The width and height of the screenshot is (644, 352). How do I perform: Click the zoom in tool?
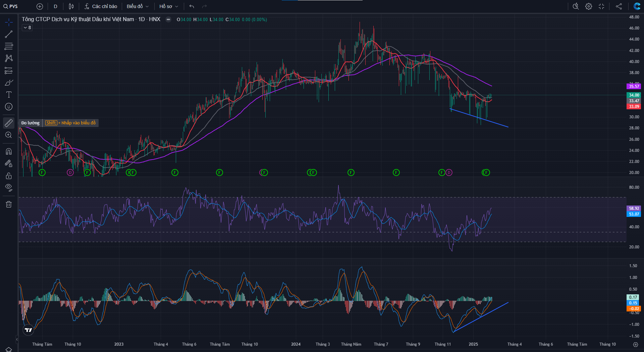9,135
